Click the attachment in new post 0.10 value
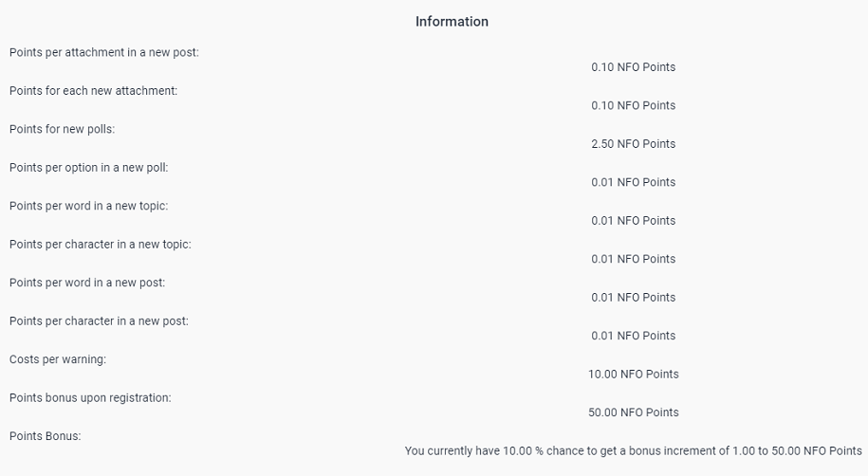This screenshot has width=868, height=476. 634,67
